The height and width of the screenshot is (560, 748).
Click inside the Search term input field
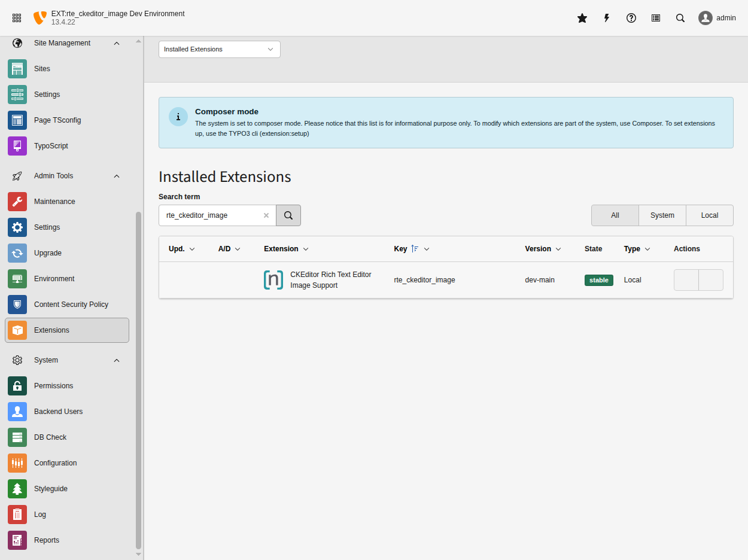pyautogui.click(x=209, y=215)
